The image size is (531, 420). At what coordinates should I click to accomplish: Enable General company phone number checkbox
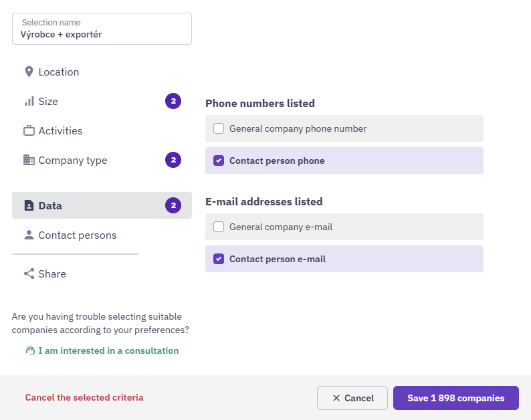tap(219, 128)
